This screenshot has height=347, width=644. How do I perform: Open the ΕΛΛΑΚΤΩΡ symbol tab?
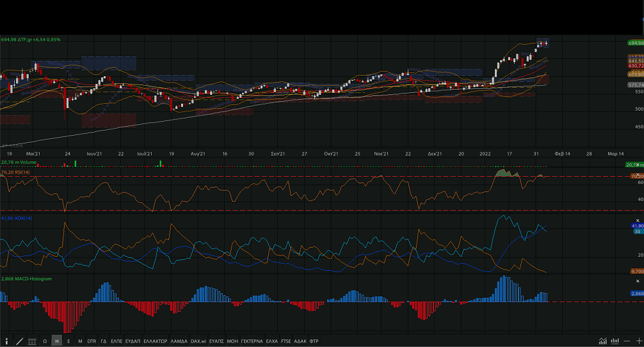pos(155,341)
